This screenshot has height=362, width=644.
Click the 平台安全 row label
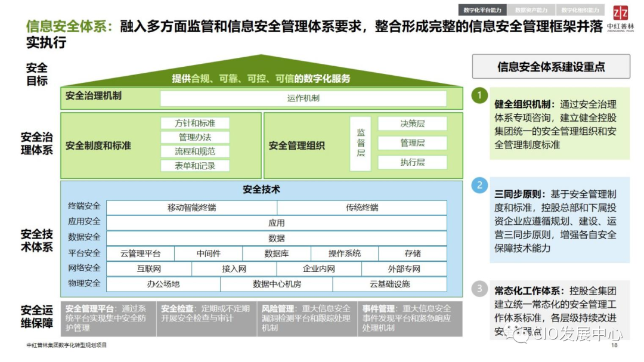pyautogui.click(x=84, y=253)
